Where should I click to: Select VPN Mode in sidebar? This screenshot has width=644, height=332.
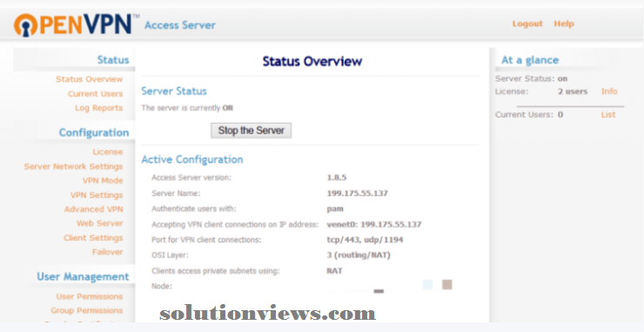point(103,180)
